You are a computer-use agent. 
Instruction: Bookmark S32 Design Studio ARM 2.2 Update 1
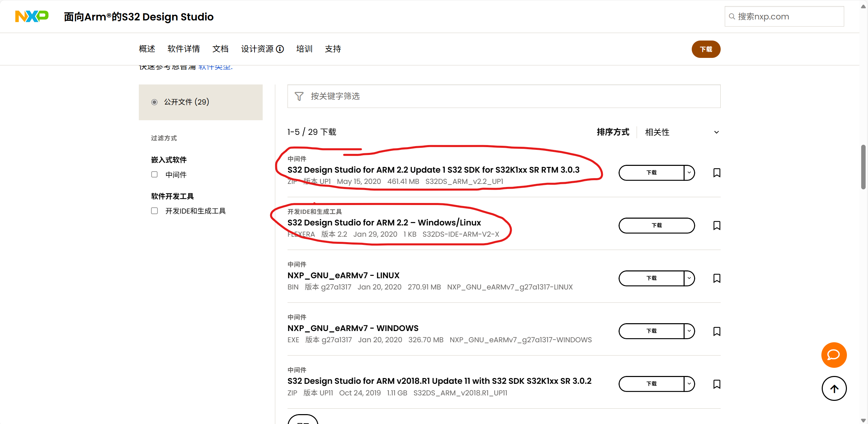(x=717, y=173)
